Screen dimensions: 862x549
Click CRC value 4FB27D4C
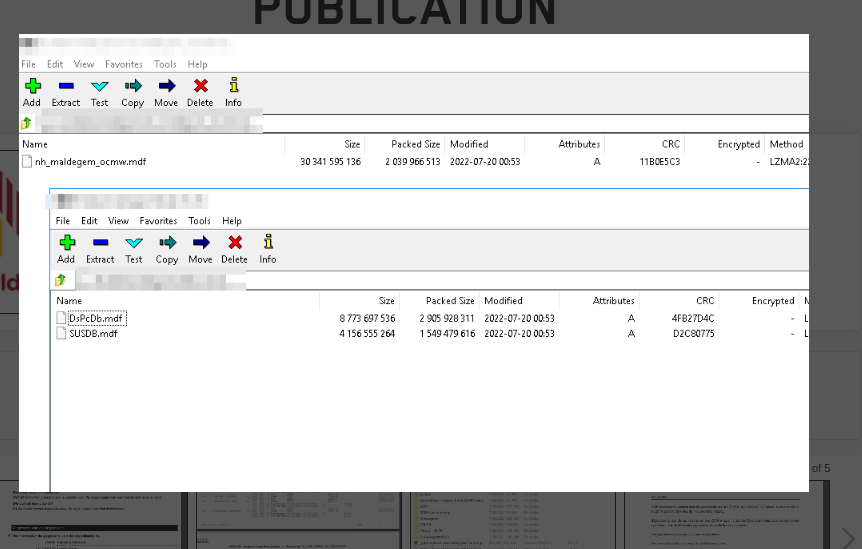(x=693, y=318)
